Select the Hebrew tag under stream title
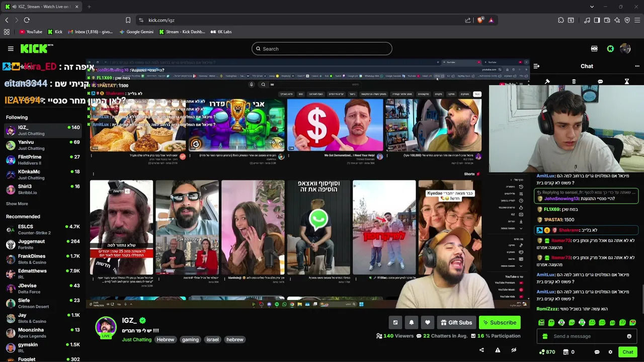Viewport: 644px width, 362px height. click(x=166, y=339)
